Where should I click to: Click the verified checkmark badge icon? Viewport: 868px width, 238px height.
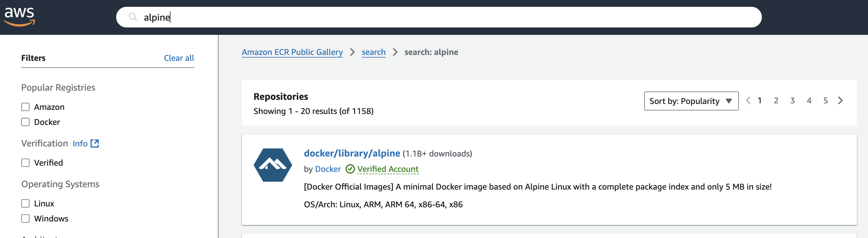(350, 169)
